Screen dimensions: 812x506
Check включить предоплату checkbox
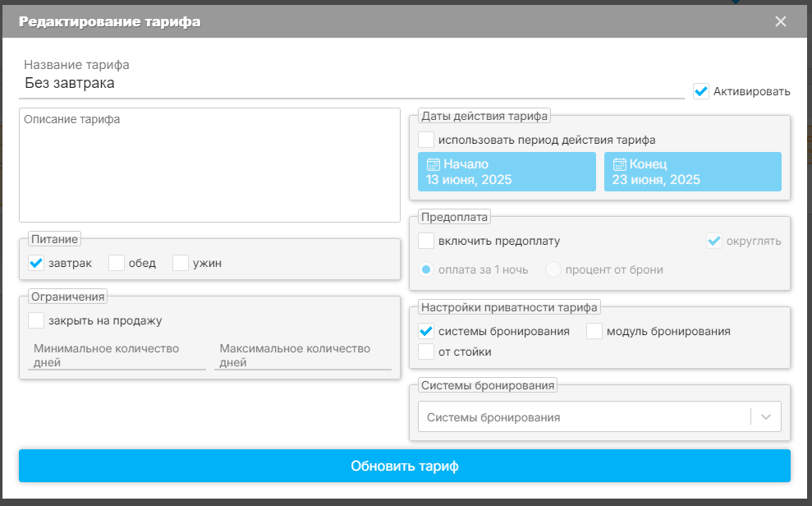(x=426, y=241)
